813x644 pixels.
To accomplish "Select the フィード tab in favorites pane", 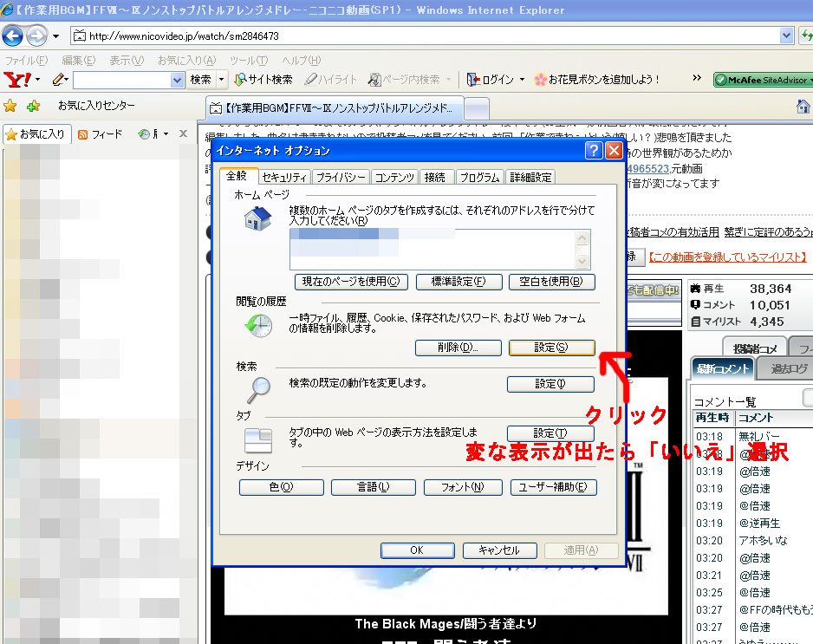I will click(100, 134).
